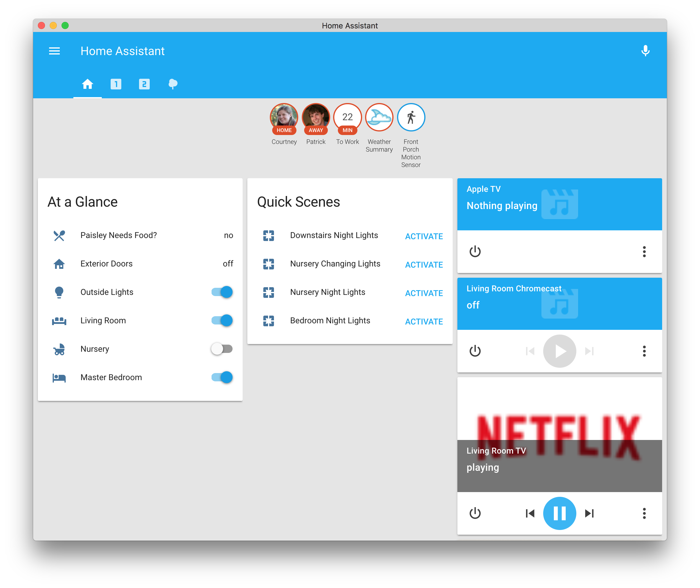700x588 pixels.
Task: Activate Downstairs Night Lights scene
Action: (424, 237)
